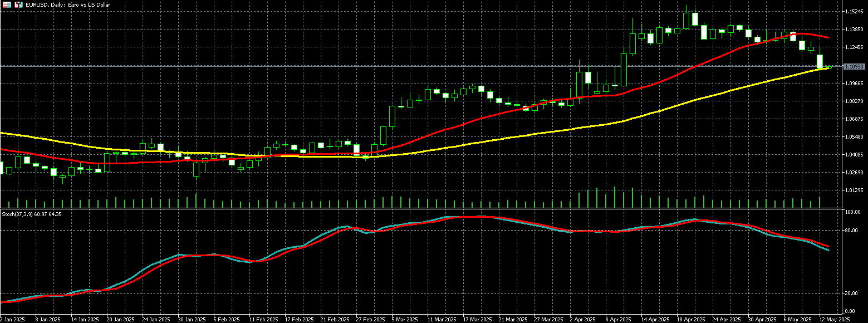The image size is (868, 323).
Task: Click the 2 Jan 2025 date label
Action: [12, 320]
